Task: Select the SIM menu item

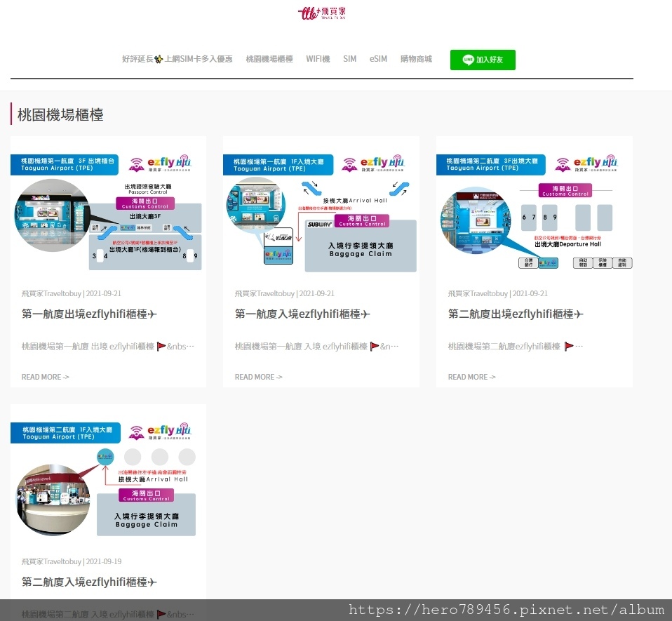Action: tap(349, 59)
